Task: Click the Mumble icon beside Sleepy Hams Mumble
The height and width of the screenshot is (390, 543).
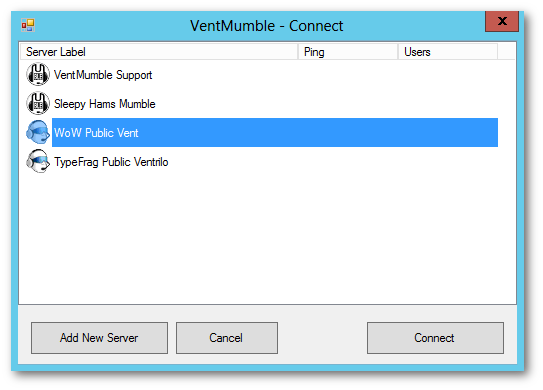Action: (x=38, y=104)
